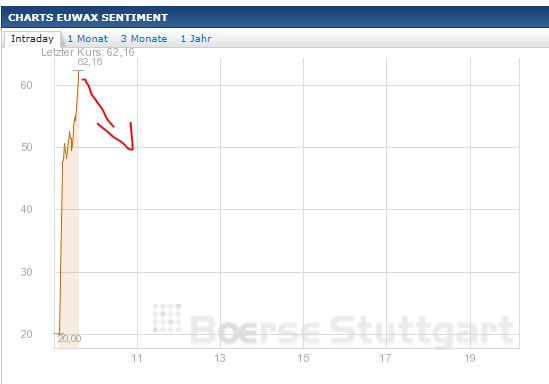Switch to the Intraday tab
The height and width of the screenshot is (384, 549).
tap(32, 39)
